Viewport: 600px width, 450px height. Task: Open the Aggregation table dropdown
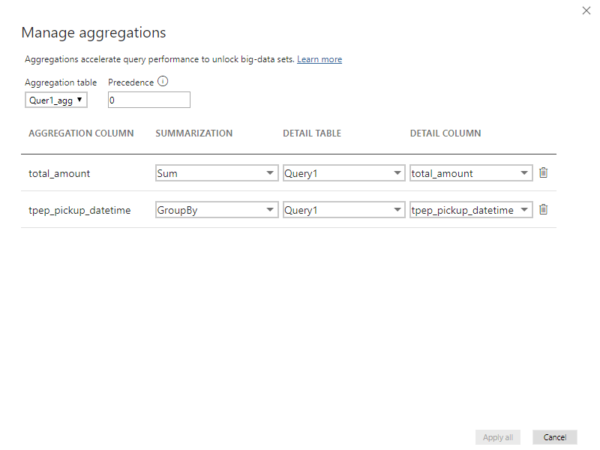coord(56,100)
